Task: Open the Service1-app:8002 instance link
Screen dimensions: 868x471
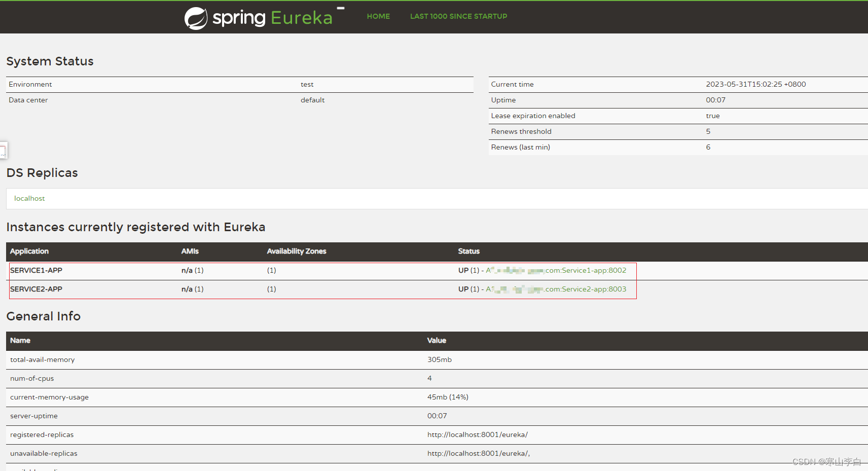Action: pyautogui.click(x=556, y=270)
